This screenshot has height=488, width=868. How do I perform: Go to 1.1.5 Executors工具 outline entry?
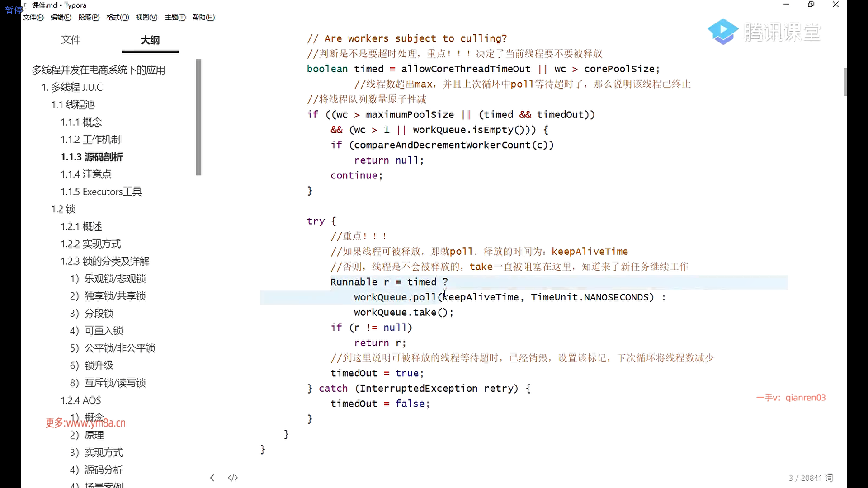101,192
